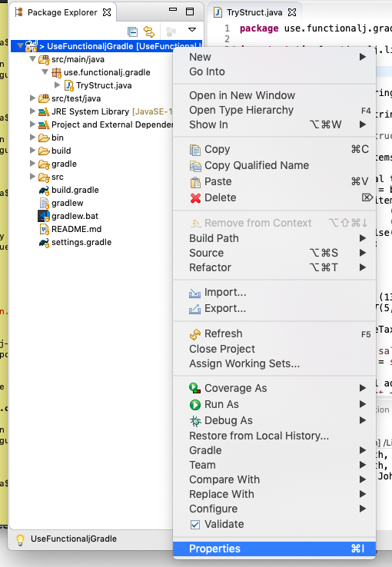Choose Copy in context menu
This screenshot has width=392, height=567.
point(274,149)
